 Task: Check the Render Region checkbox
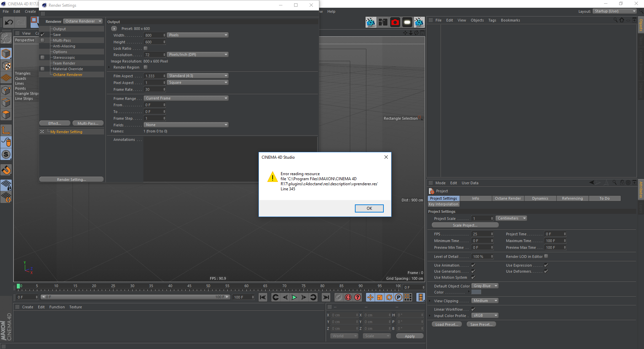[x=146, y=67]
